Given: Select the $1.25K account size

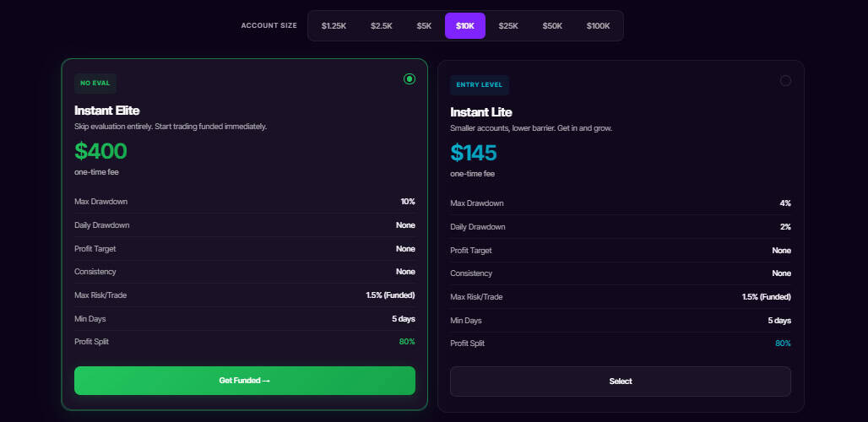Looking at the screenshot, I should click(334, 25).
